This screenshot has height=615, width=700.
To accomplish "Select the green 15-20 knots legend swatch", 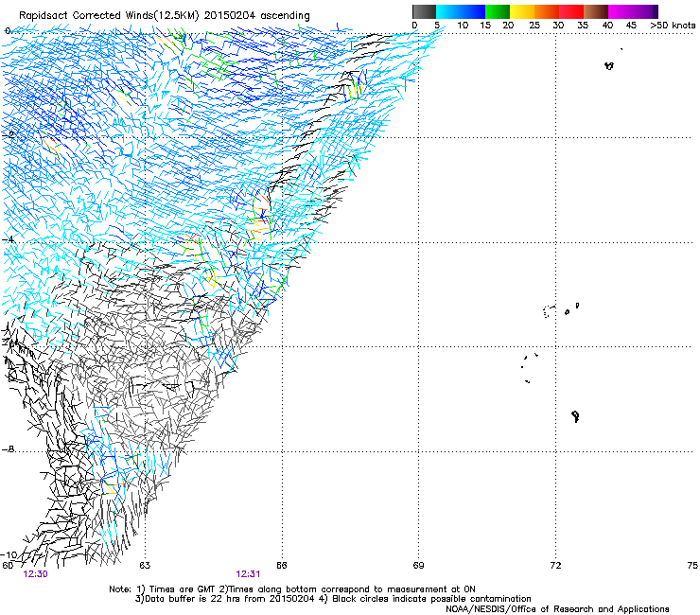I will coord(498,11).
